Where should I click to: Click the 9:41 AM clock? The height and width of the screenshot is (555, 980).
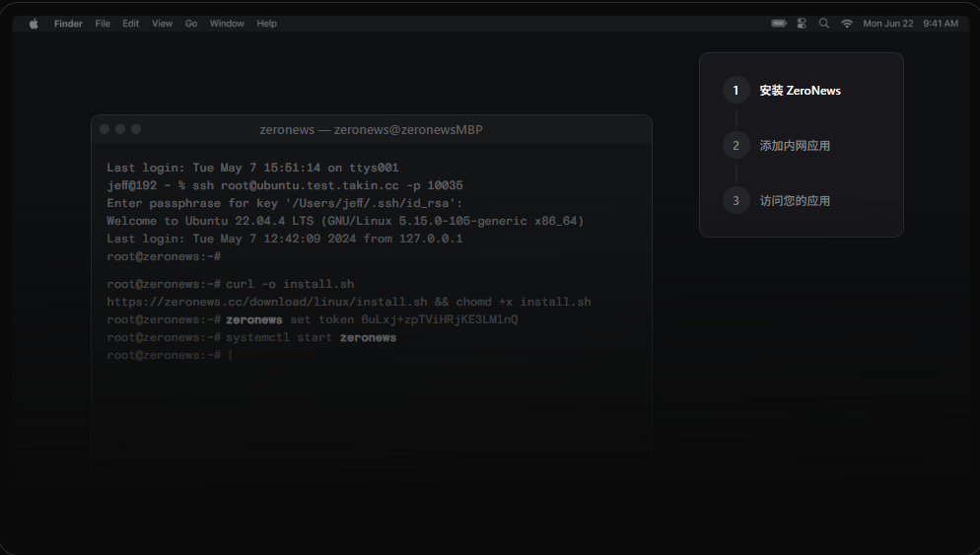941,24
